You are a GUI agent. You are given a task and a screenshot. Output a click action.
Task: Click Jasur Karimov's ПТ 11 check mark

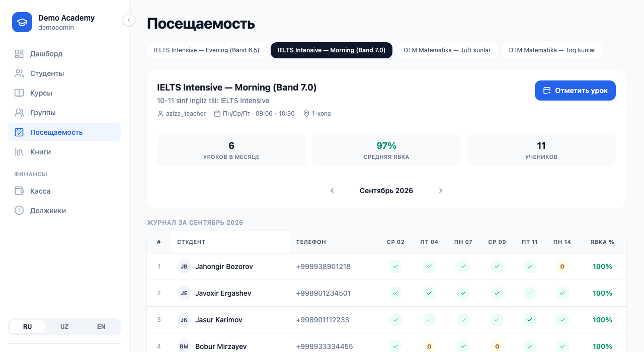coord(530,320)
